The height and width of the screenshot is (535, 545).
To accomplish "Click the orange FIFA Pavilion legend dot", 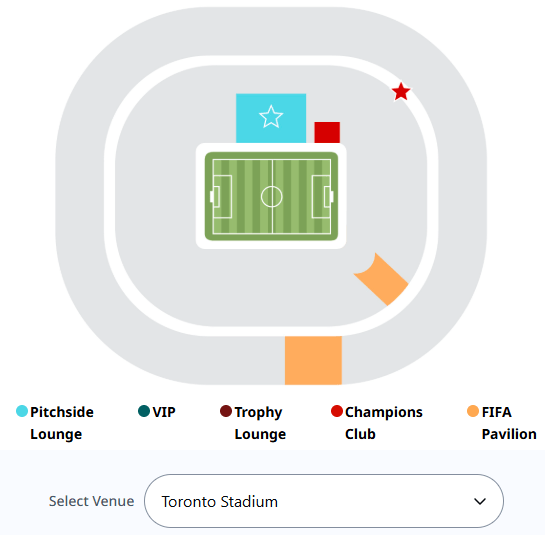I will click(x=473, y=411).
